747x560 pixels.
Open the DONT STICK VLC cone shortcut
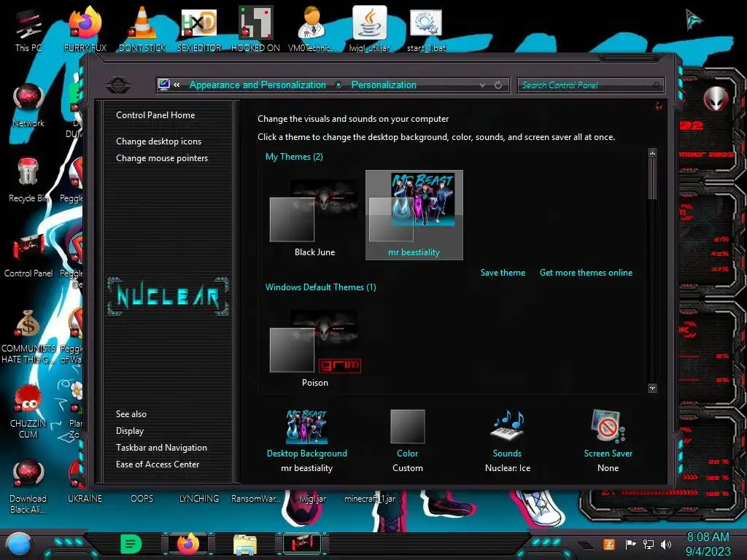(142, 29)
